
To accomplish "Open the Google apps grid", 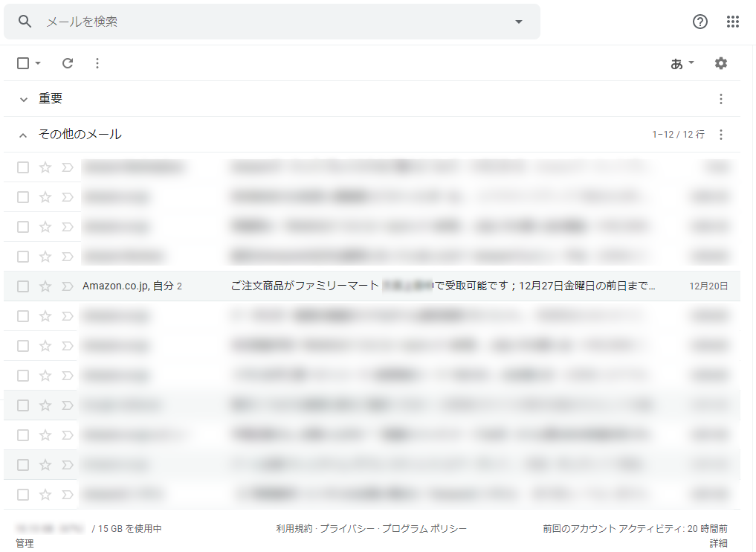I will coord(733,22).
